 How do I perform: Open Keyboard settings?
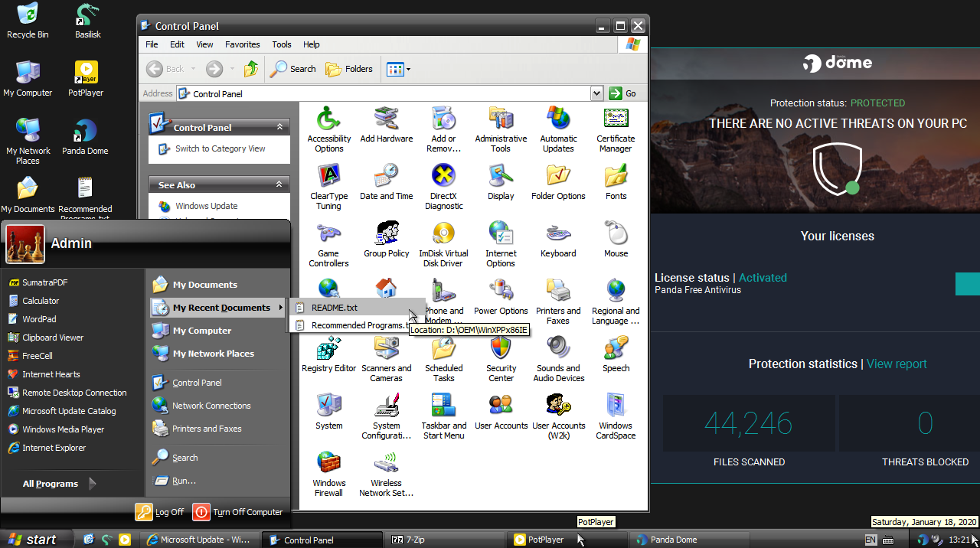[x=558, y=240]
